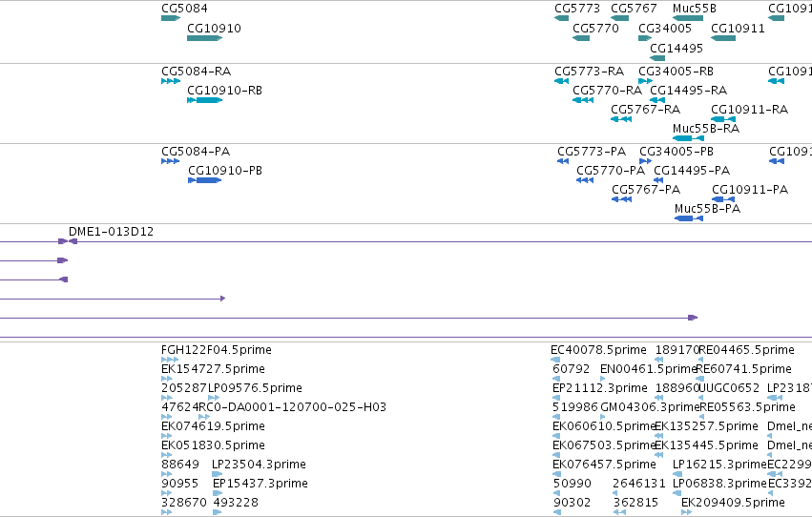Image resolution: width=812 pixels, height=517 pixels.
Task: Select the CG5084 gene arrow glyph
Action: click(171, 18)
